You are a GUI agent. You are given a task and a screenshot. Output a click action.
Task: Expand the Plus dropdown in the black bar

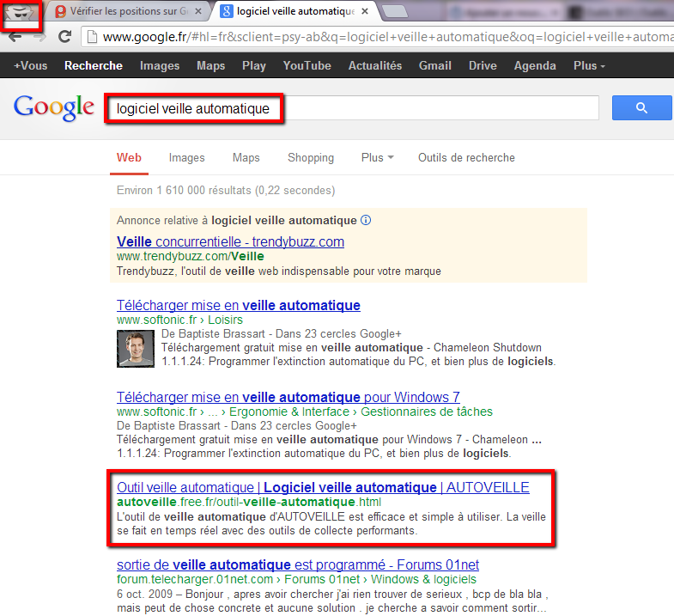pyautogui.click(x=589, y=66)
